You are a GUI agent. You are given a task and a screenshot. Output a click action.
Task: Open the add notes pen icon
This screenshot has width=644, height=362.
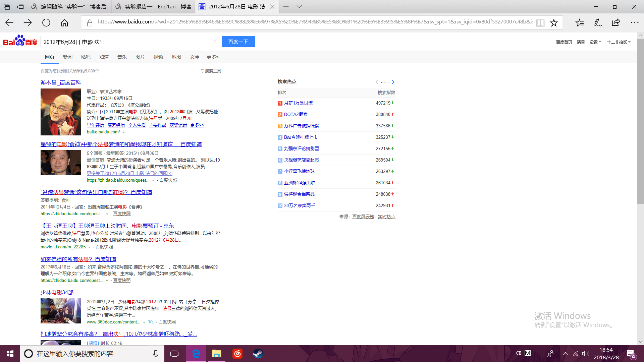coord(598,22)
